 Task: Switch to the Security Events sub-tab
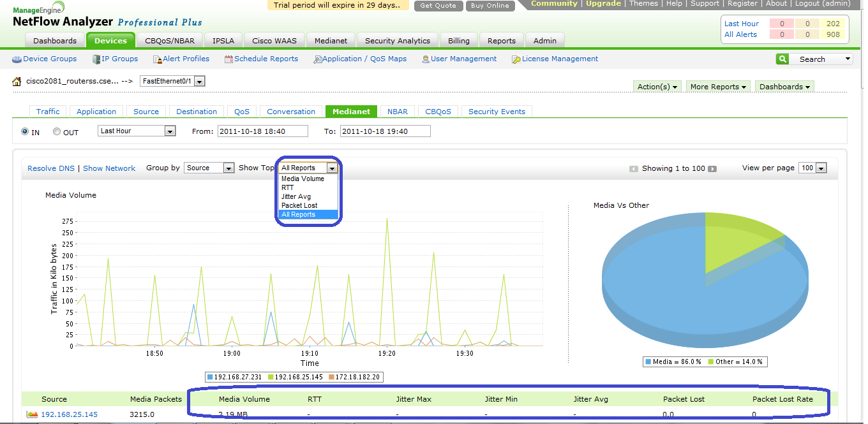[497, 112]
